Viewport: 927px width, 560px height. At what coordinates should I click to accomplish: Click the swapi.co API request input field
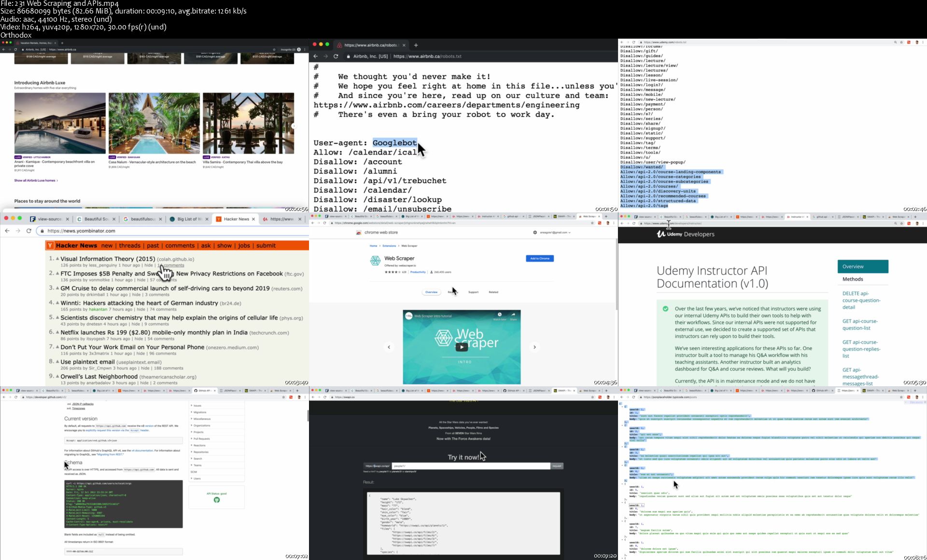pyautogui.click(x=471, y=466)
